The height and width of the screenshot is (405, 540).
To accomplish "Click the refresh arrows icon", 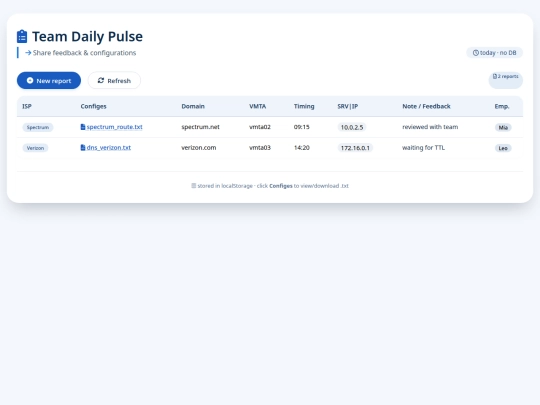I will click(x=101, y=80).
